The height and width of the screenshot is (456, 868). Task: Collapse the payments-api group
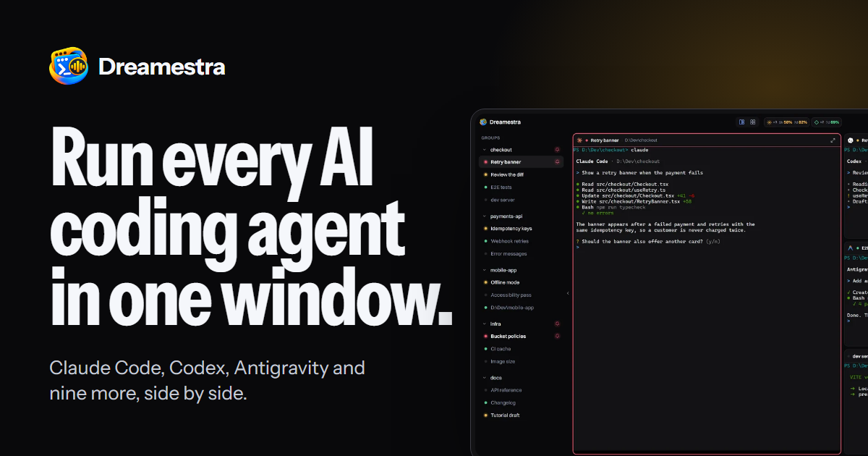coord(484,216)
